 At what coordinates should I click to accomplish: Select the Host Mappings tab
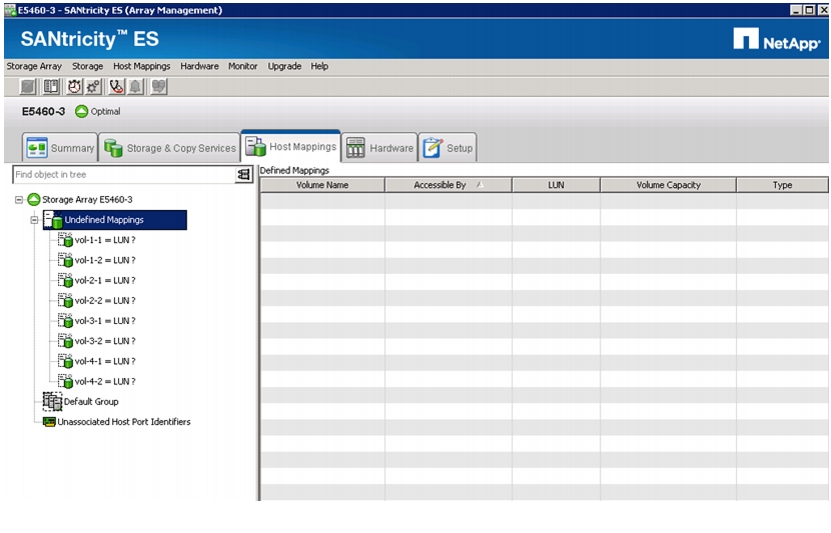coord(290,146)
